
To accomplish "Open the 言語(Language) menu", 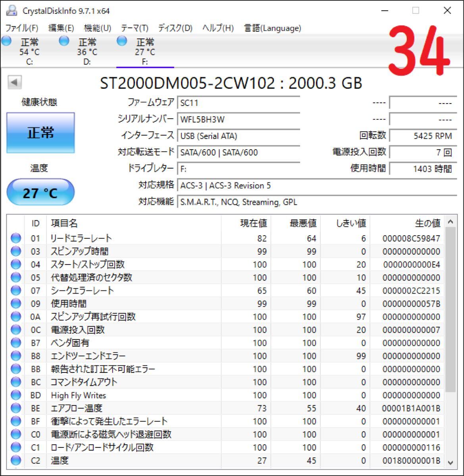I will pos(273,28).
